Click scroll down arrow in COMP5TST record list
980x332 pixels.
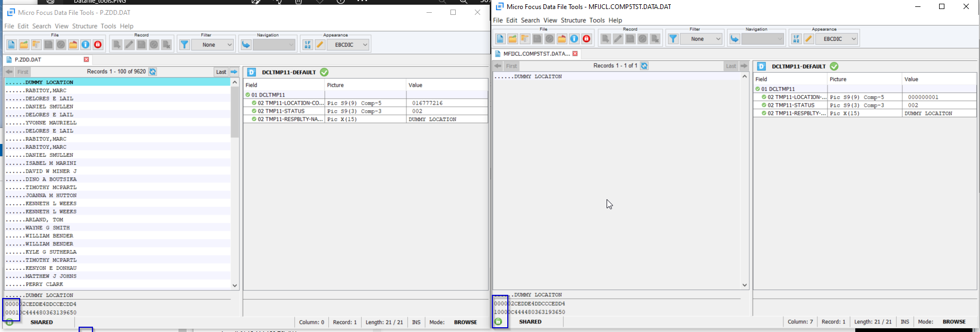coord(745,285)
